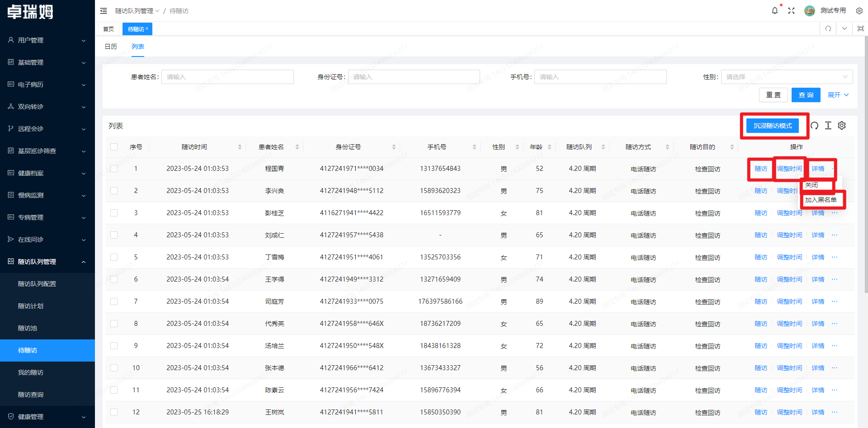Open the 性别 select dropdown
This screenshot has width=868, height=428.
click(x=787, y=77)
